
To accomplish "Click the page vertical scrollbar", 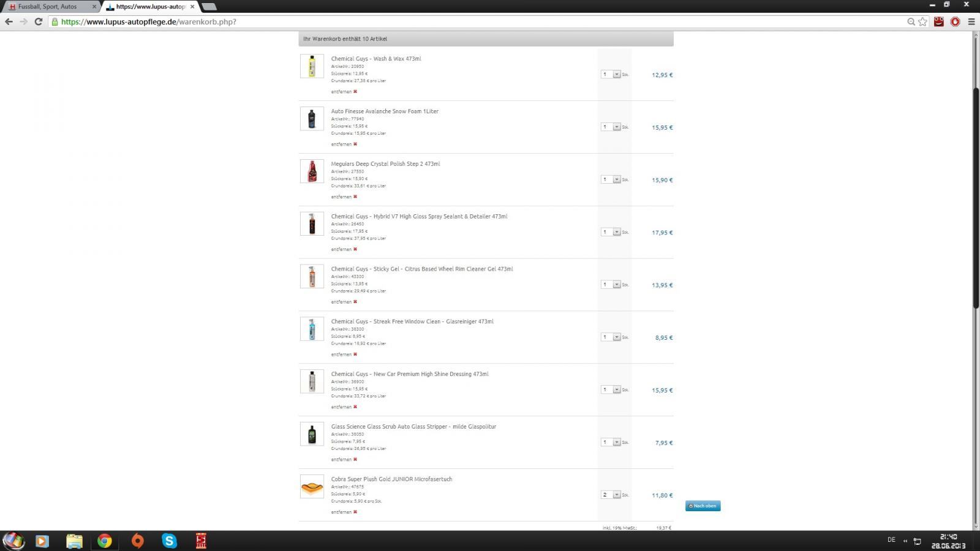I will point(976,198).
